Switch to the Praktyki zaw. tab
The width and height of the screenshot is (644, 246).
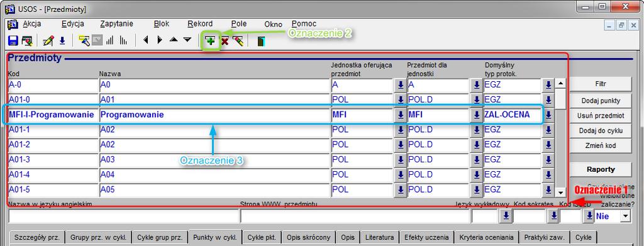pos(544,237)
